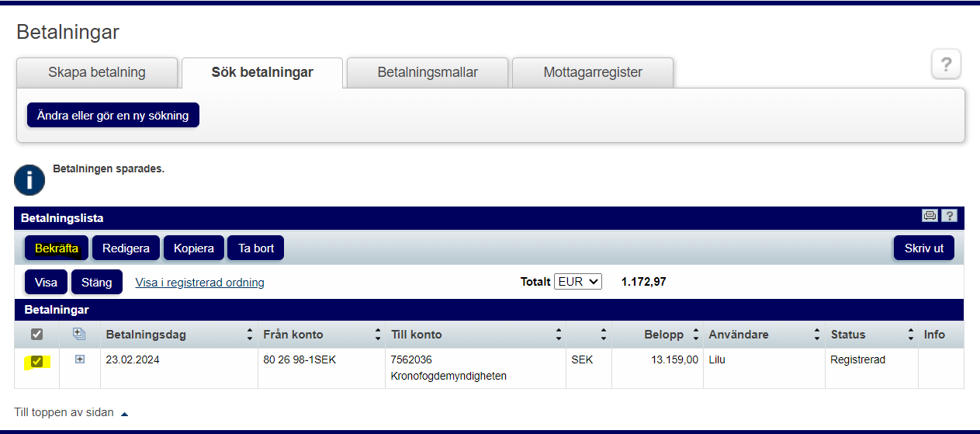Expand the 23.02.2024 payment row details

[79, 359]
